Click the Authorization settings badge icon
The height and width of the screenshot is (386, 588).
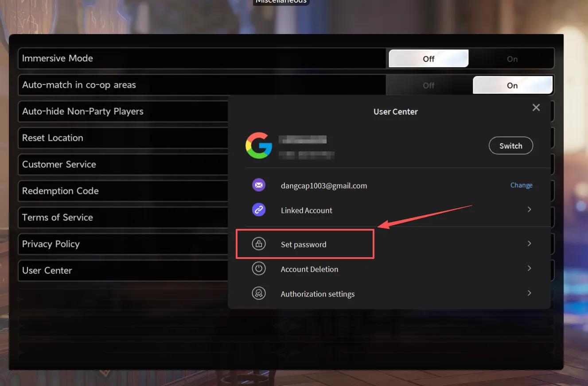click(259, 293)
